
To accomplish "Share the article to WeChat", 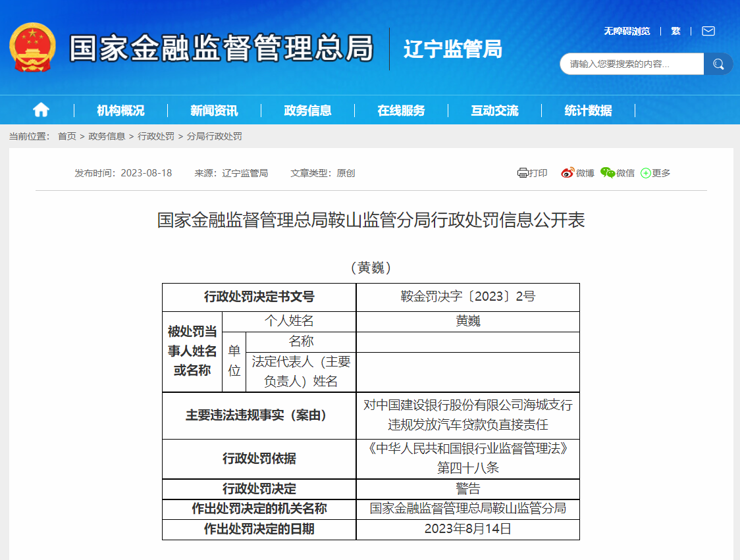I will (617, 173).
